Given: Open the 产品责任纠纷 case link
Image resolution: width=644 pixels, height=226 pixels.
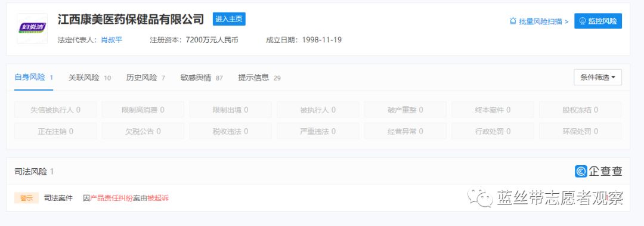Looking at the screenshot, I should click(x=112, y=198).
